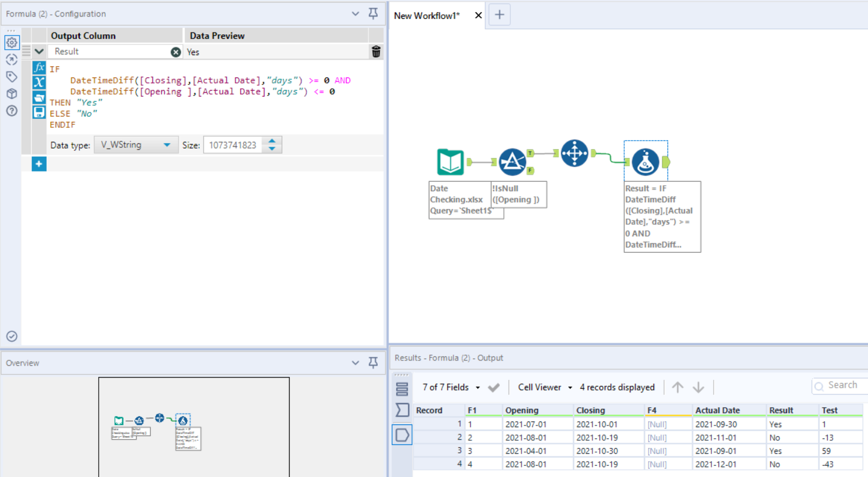Screen dimensions: 868x477
Task: Collapse the Result expression chevron
Action: coord(39,51)
